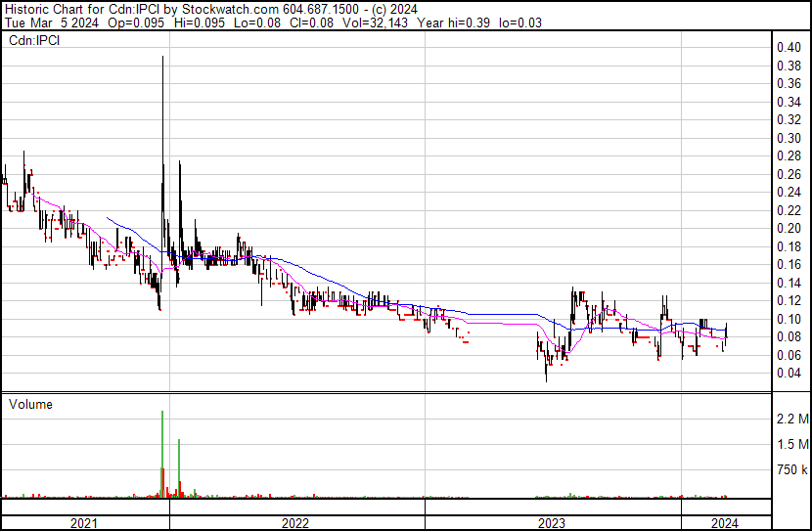
Task: Select the 2023 year label on timeline
Action: tap(553, 523)
